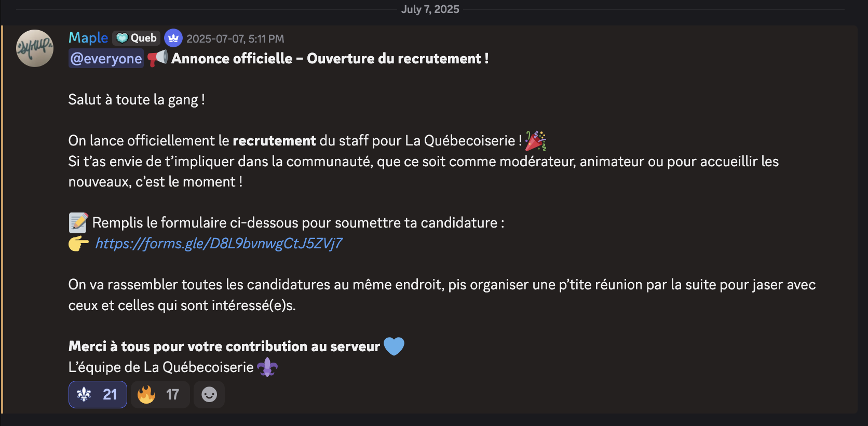This screenshot has height=426, width=868.
Task: Click the party popper emoji
Action: click(x=535, y=141)
